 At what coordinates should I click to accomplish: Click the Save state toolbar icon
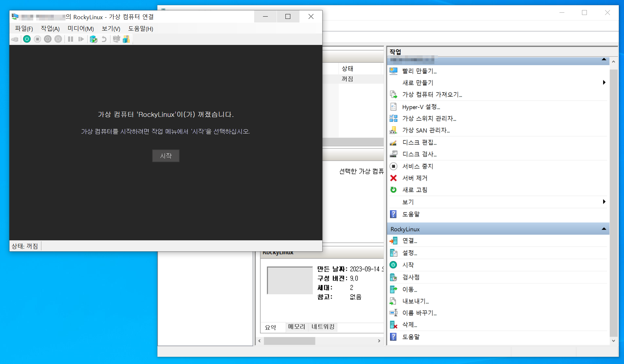tap(58, 39)
